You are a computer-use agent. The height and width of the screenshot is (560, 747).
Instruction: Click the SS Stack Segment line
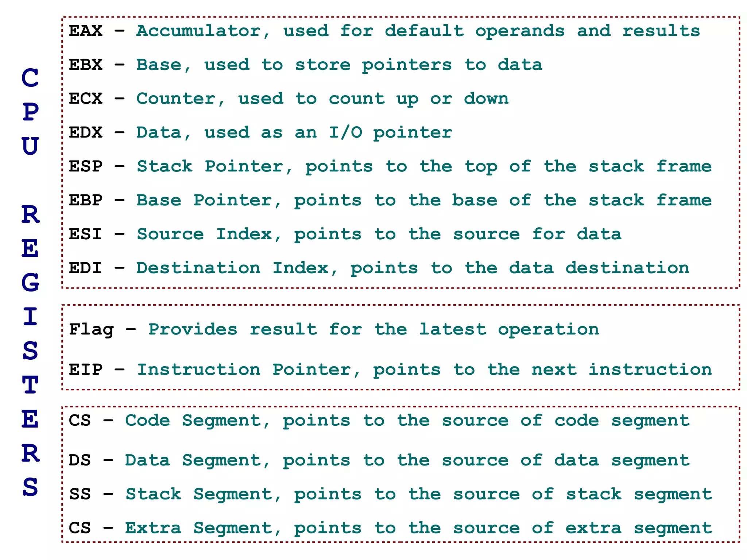tap(390, 495)
